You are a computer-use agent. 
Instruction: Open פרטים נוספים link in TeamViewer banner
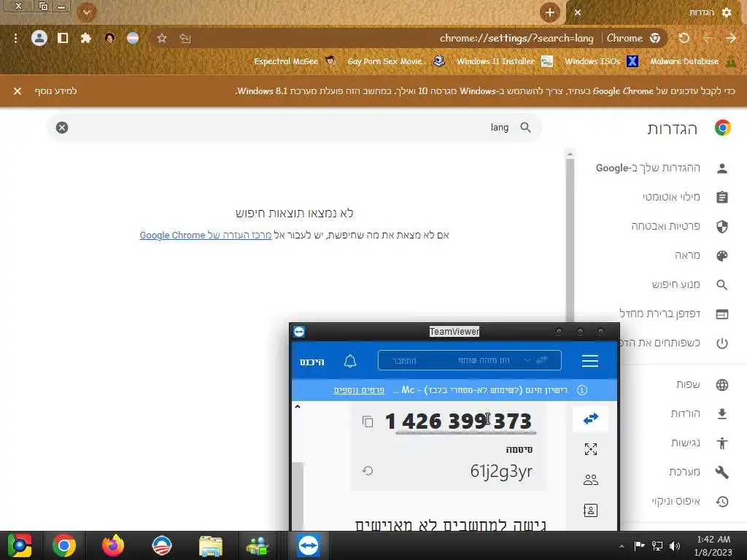(x=359, y=390)
